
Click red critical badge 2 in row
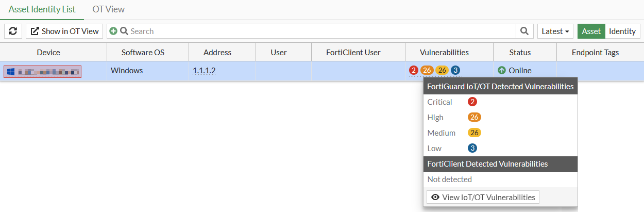click(x=413, y=70)
